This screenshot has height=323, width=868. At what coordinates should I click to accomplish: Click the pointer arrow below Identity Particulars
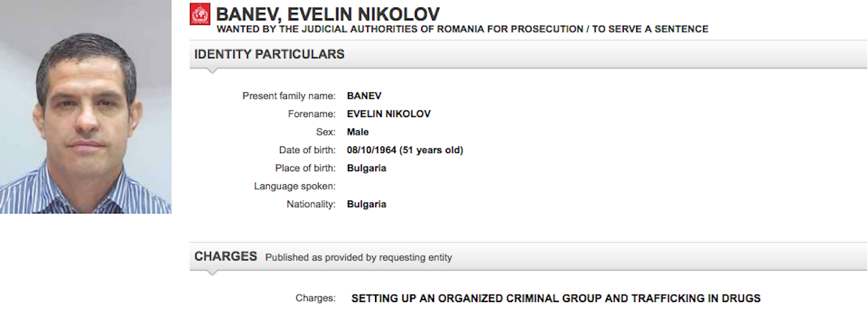tap(212, 70)
